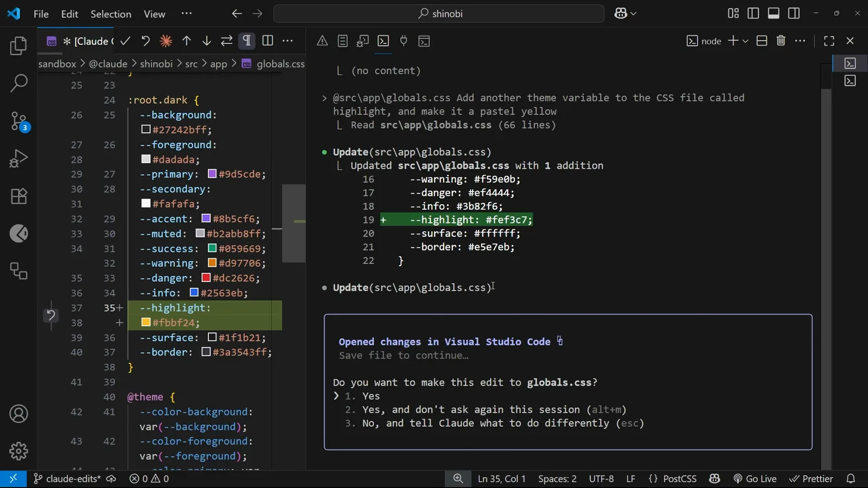Viewport: 868px width, 488px height.
Task: Toggle primary side bar visibility
Action: [754, 13]
